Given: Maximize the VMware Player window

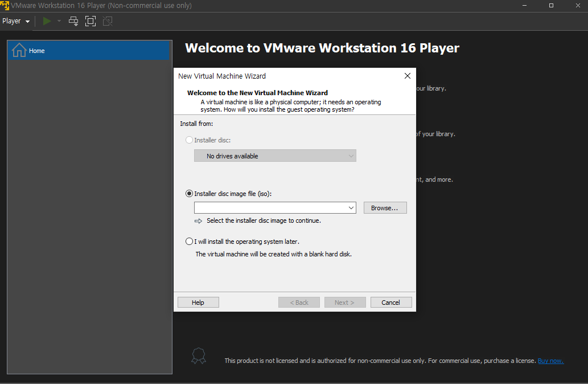Looking at the screenshot, I should pos(551,5).
